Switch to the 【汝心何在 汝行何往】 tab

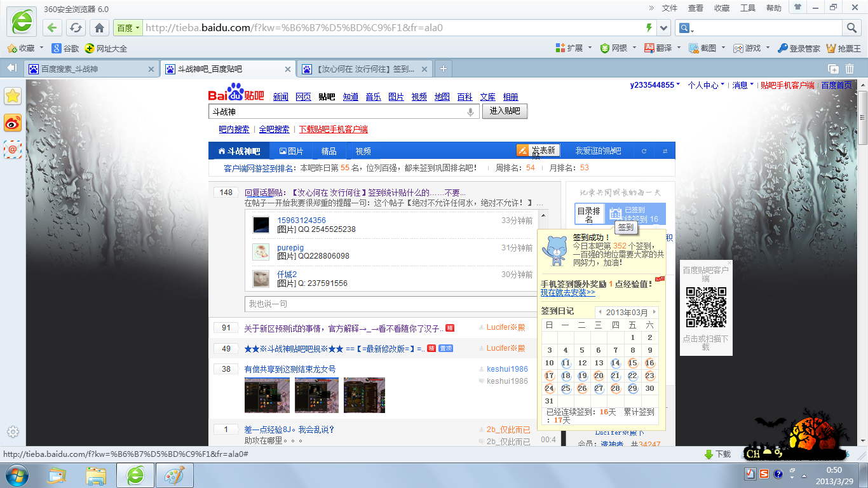coord(365,69)
